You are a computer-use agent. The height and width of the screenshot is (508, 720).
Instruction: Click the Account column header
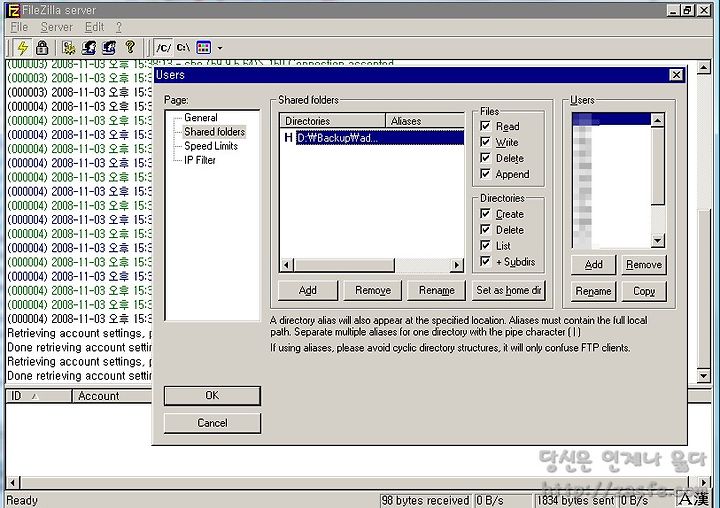click(x=112, y=396)
